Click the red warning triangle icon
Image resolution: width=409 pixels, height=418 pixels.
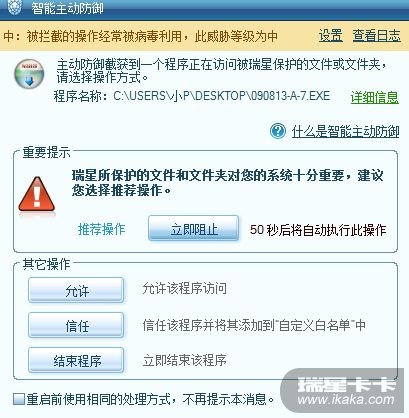point(36,194)
